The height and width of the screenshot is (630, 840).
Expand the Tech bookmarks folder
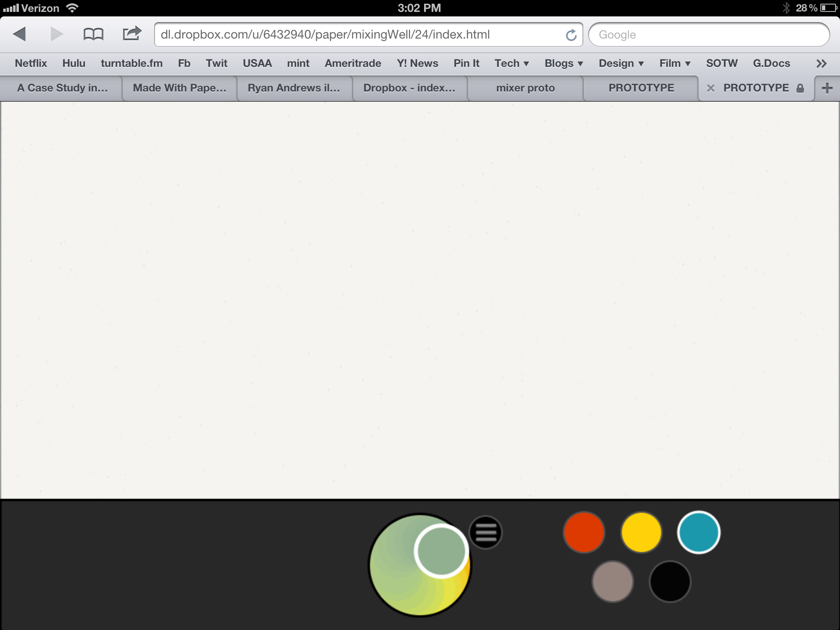click(511, 63)
